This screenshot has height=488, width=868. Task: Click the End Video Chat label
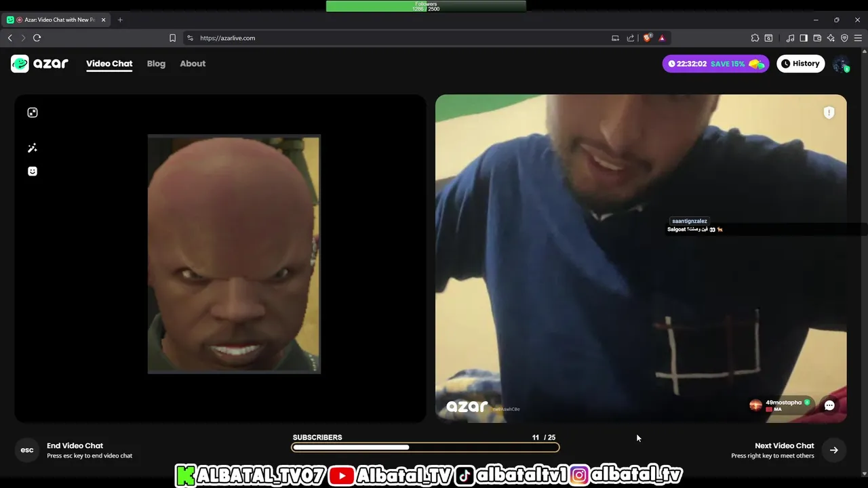pos(75,445)
